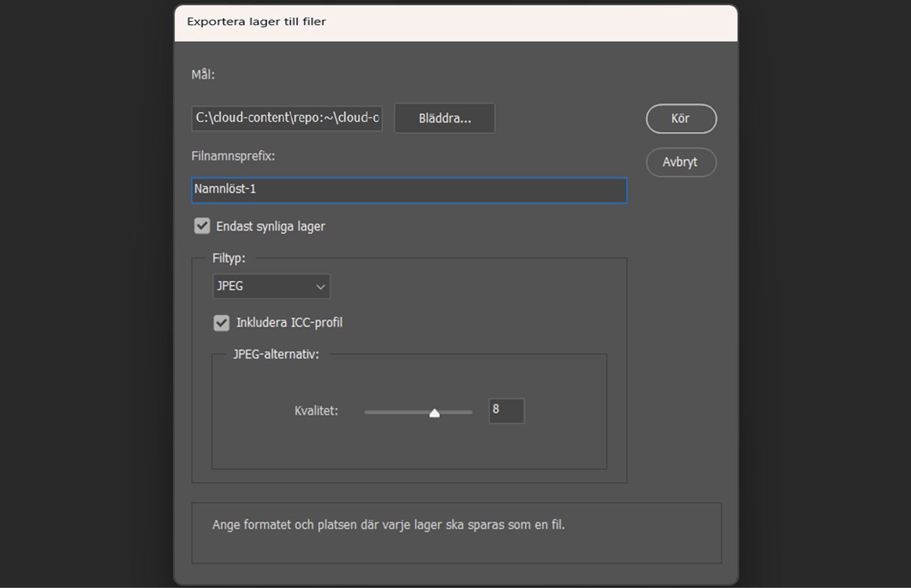The width and height of the screenshot is (911, 588).
Task: Click the JPEG-alternativ group heading
Action: (x=275, y=354)
